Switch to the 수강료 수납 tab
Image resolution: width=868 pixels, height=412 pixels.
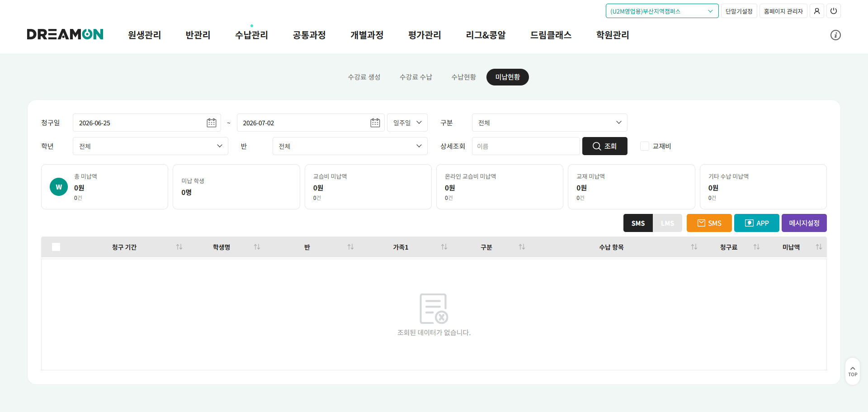tap(415, 77)
